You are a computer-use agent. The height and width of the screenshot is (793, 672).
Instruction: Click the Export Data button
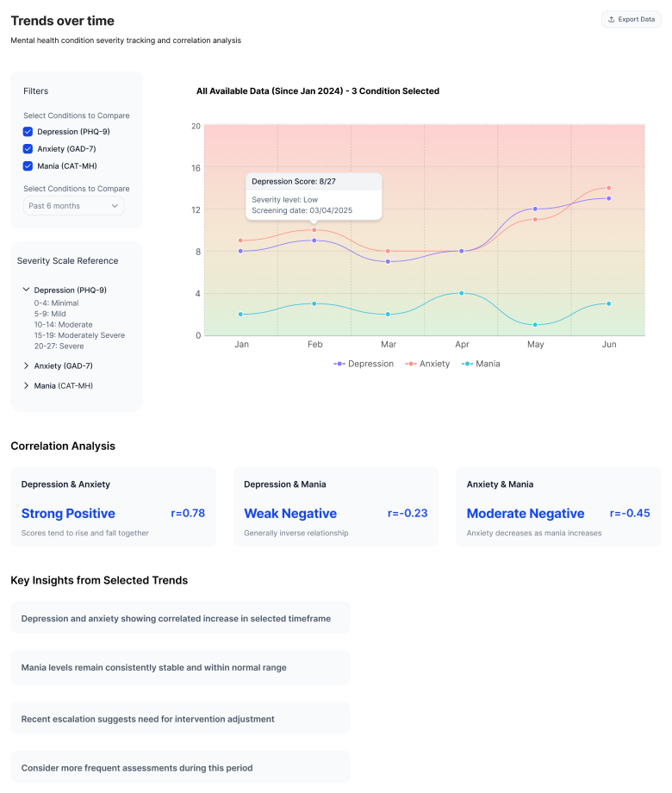point(631,19)
